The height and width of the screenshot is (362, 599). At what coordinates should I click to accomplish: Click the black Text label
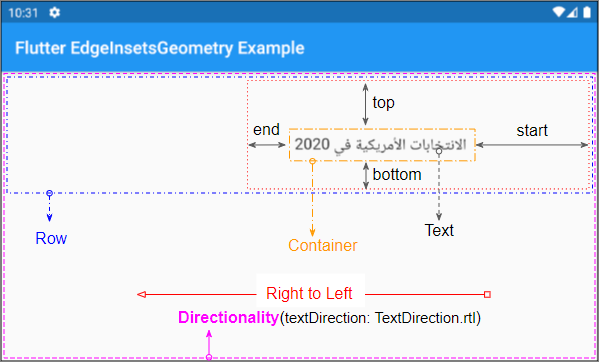(x=439, y=231)
